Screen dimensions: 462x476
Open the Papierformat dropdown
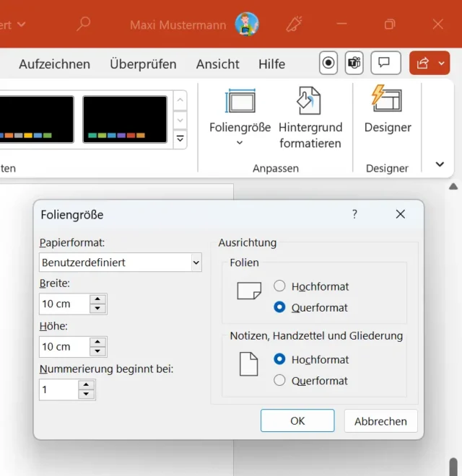point(196,263)
